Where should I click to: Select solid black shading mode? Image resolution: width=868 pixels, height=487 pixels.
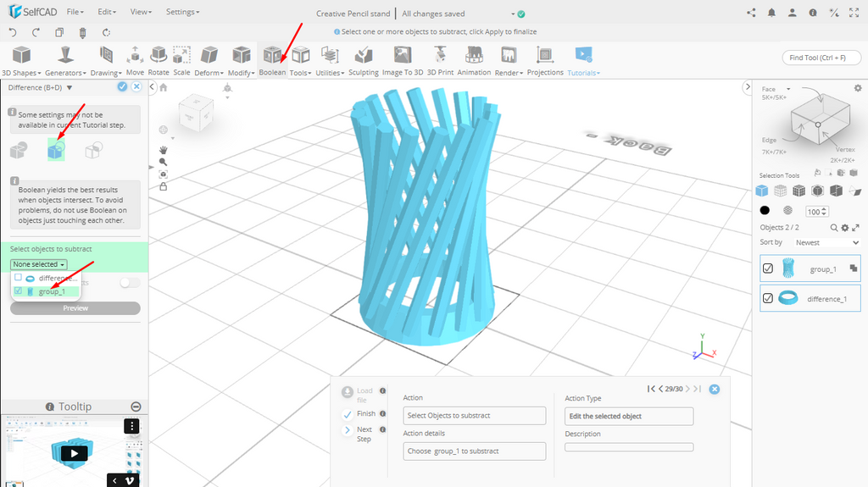coord(765,210)
